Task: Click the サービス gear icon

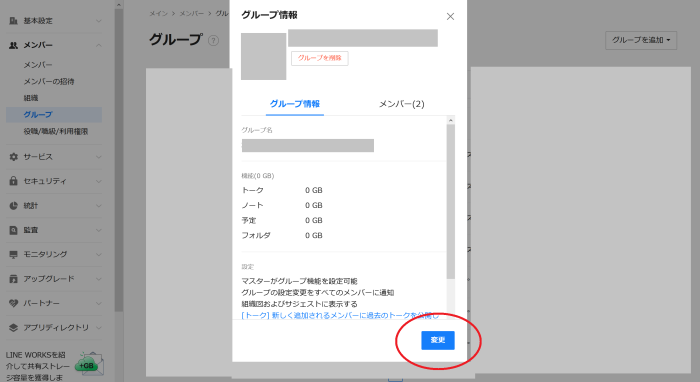Action: pyautogui.click(x=13, y=157)
